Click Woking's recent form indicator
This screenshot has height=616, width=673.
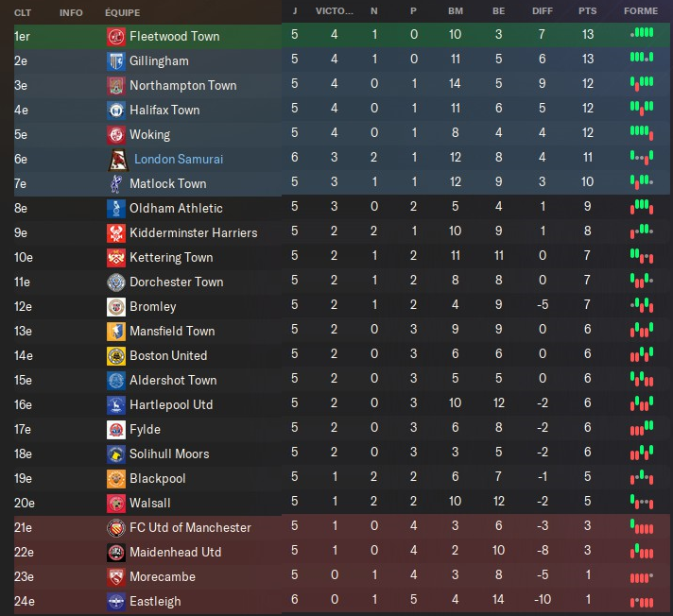(x=642, y=135)
